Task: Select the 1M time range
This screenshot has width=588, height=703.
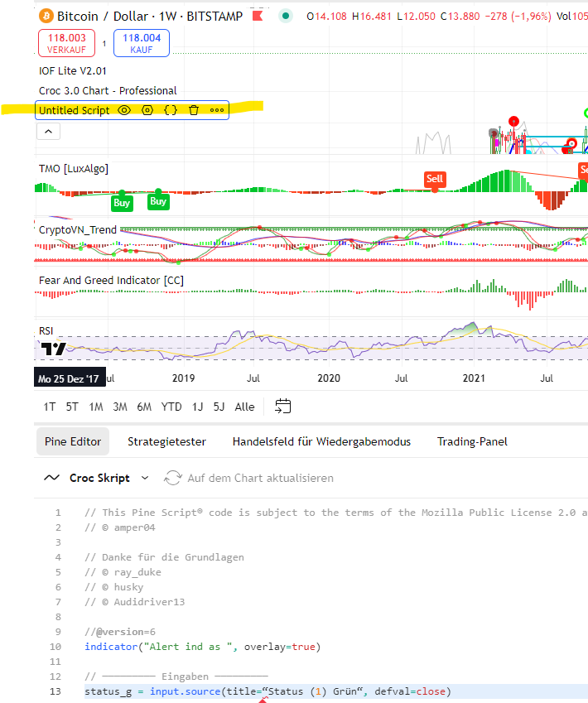Action: [96, 407]
